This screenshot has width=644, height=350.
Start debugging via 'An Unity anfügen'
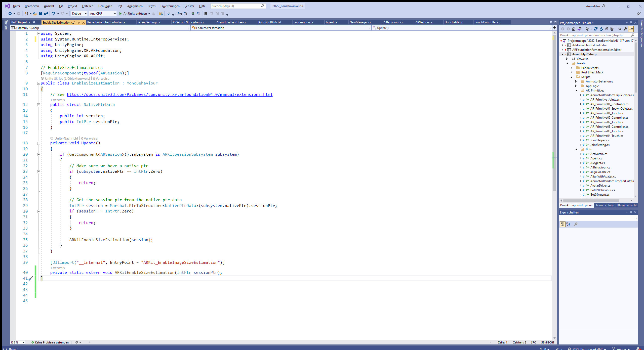[135, 14]
